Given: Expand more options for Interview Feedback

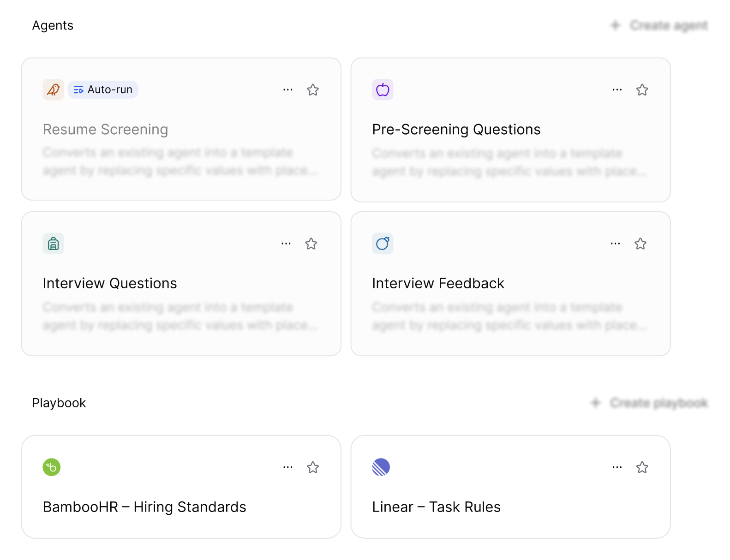Looking at the screenshot, I should (615, 244).
